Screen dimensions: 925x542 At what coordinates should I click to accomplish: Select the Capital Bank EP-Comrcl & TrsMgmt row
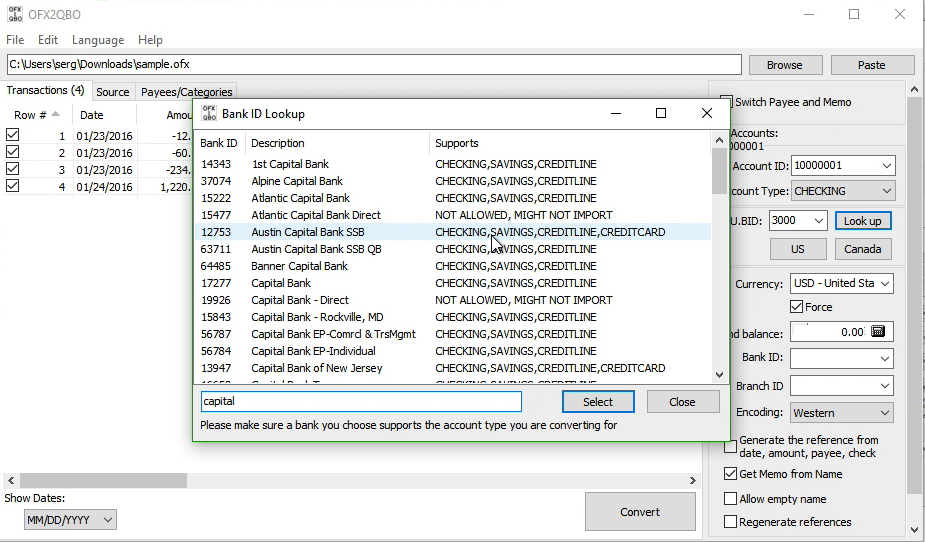[452, 334]
